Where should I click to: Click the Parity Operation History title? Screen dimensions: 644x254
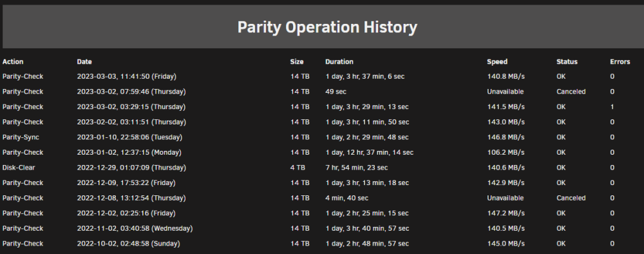(327, 28)
